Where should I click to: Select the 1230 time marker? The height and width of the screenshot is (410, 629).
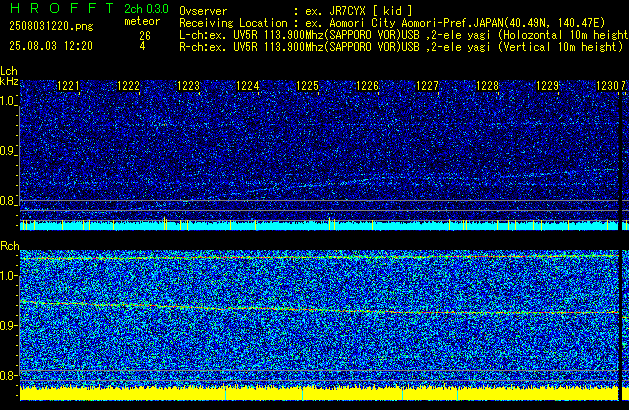tap(607, 86)
